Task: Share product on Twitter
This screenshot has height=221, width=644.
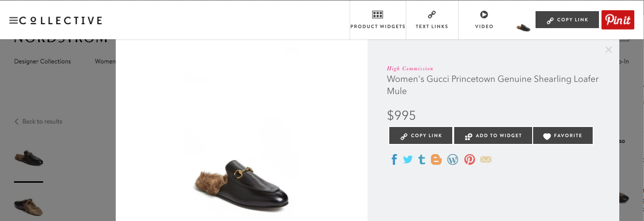Action: [408, 159]
